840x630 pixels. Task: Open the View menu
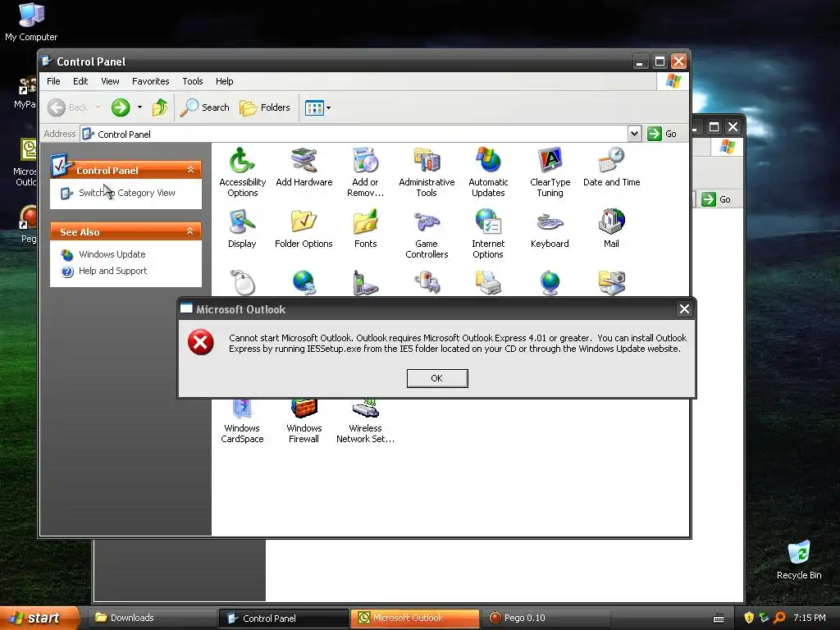[x=111, y=81]
